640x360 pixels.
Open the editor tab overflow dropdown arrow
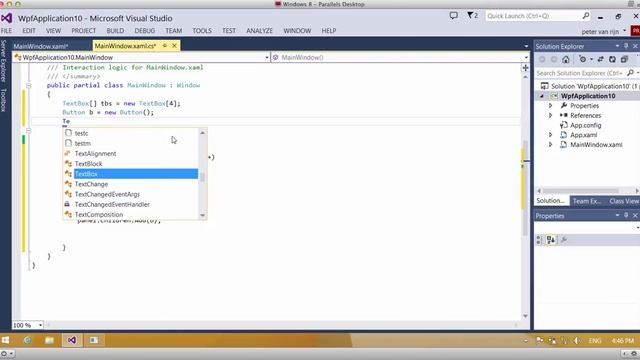[x=526, y=46]
